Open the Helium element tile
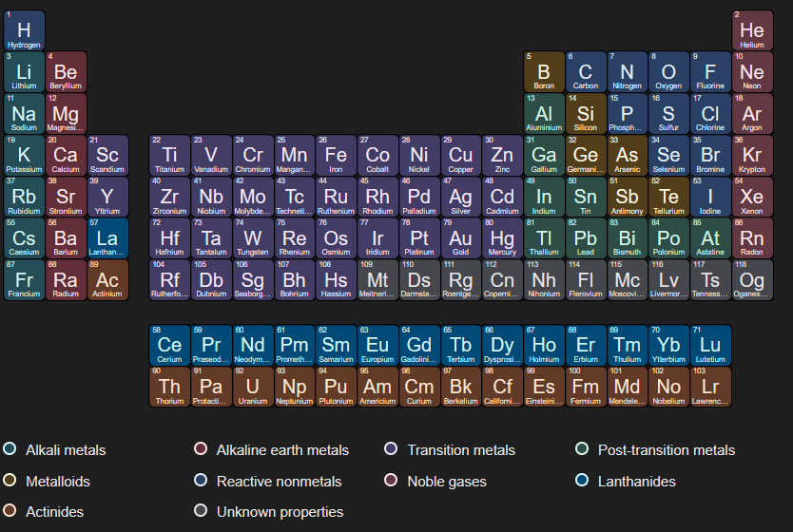The image size is (793, 532). pyautogui.click(x=752, y=30)
